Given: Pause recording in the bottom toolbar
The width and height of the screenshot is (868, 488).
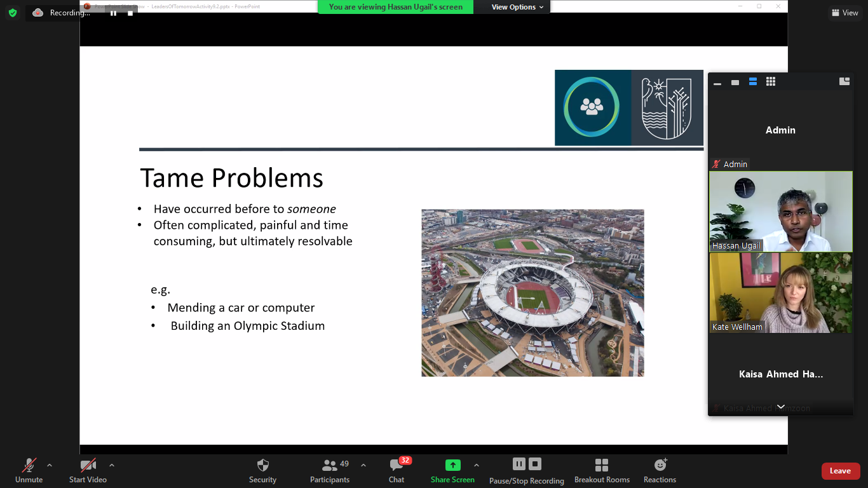Looking at the screenshot, I should tap(519, 464).
